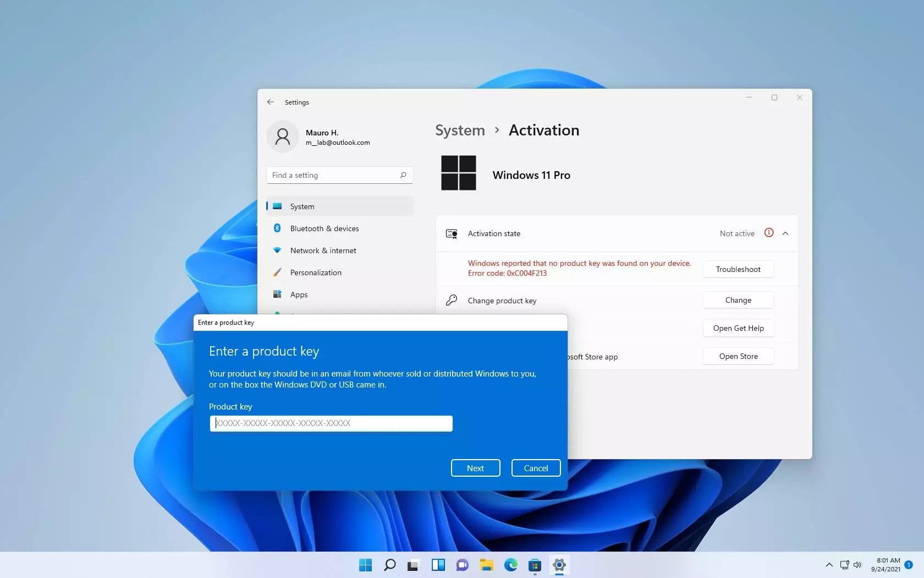Viewport: 924px width, 578px height.
Task: Click the back arrow in Settings
Action: click(270, 102)
